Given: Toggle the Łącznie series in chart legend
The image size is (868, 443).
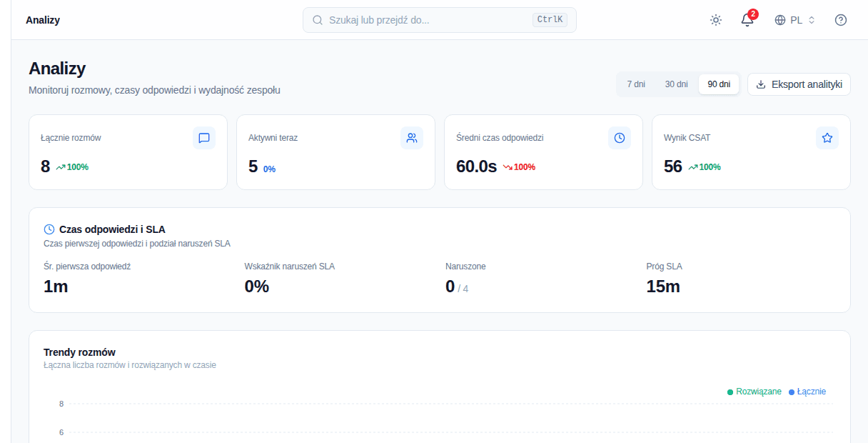Looking at the screenshot, I should pos(807,392).
